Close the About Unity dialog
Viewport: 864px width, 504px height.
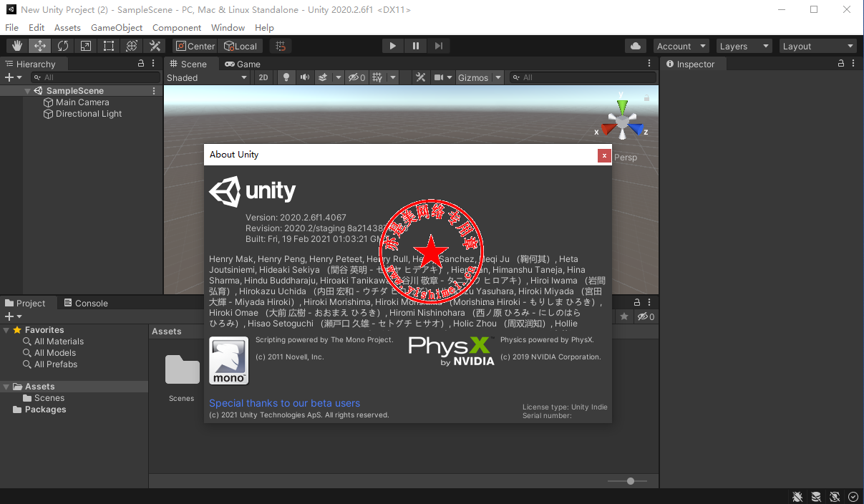605,155
